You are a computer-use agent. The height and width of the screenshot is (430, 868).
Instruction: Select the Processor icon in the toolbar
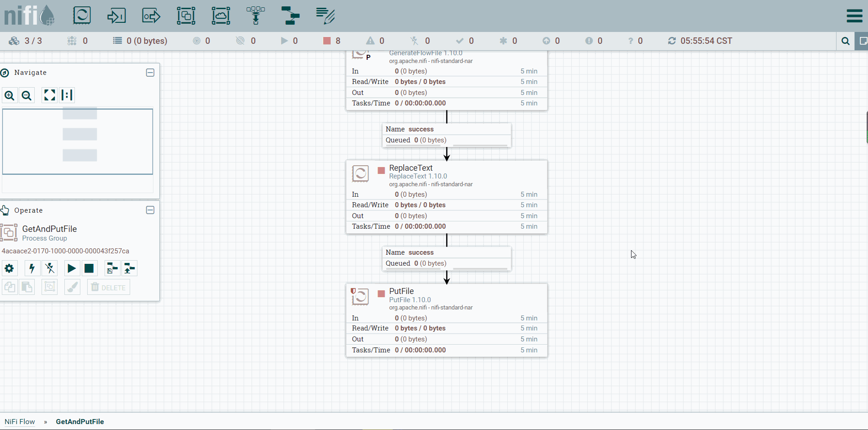(x=82, y=16)
